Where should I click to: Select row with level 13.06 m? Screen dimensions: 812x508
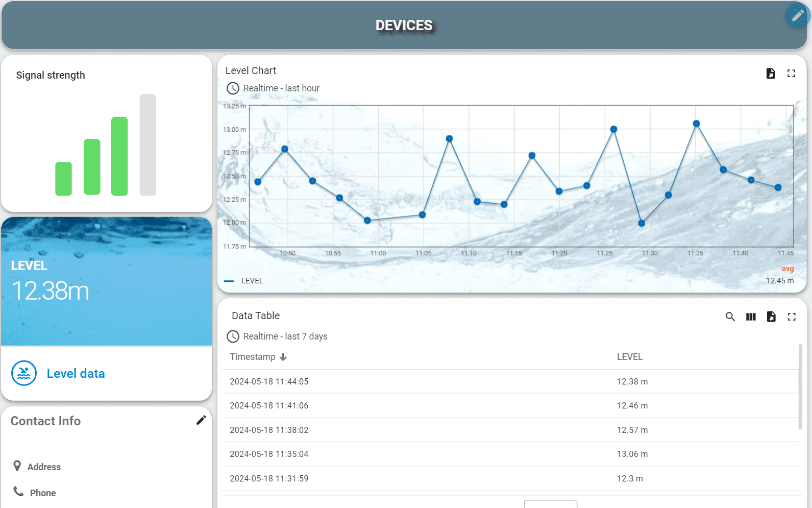click(x=632, y=454)
